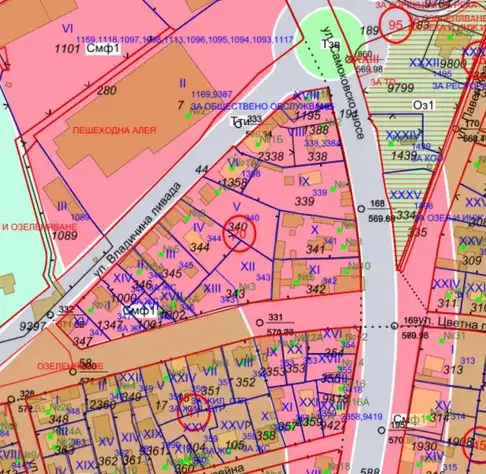
Task: Select parcel 342 in block XI
Action: tap(316, 289)
